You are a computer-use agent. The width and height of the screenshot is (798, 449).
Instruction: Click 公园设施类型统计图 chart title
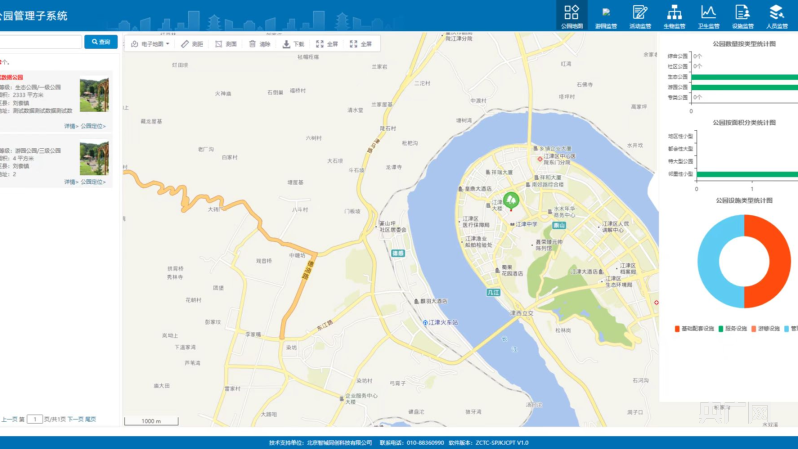point(744,201)
